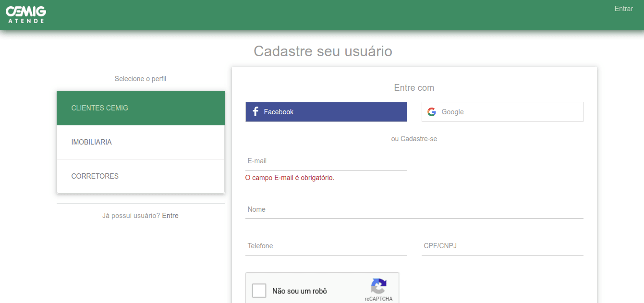
Task: Click the Facebook "f" icon
Action: coord(255,111)
